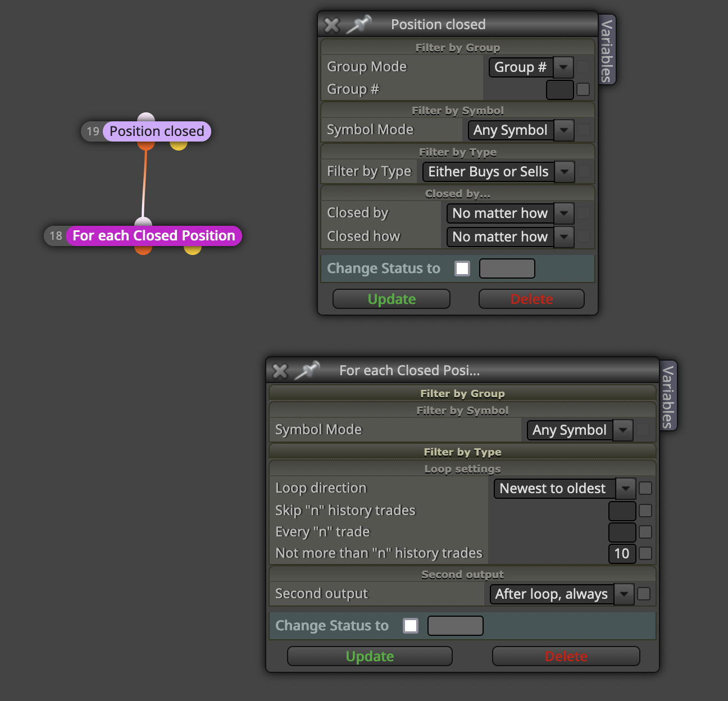Close the For each Closed Posi... panel
This screenshot has width=728, height=701.
click(280, 371)
